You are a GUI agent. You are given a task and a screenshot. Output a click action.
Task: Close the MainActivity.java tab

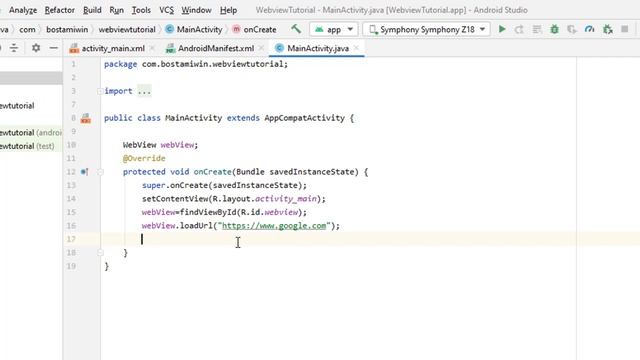[x=356, y=48]
